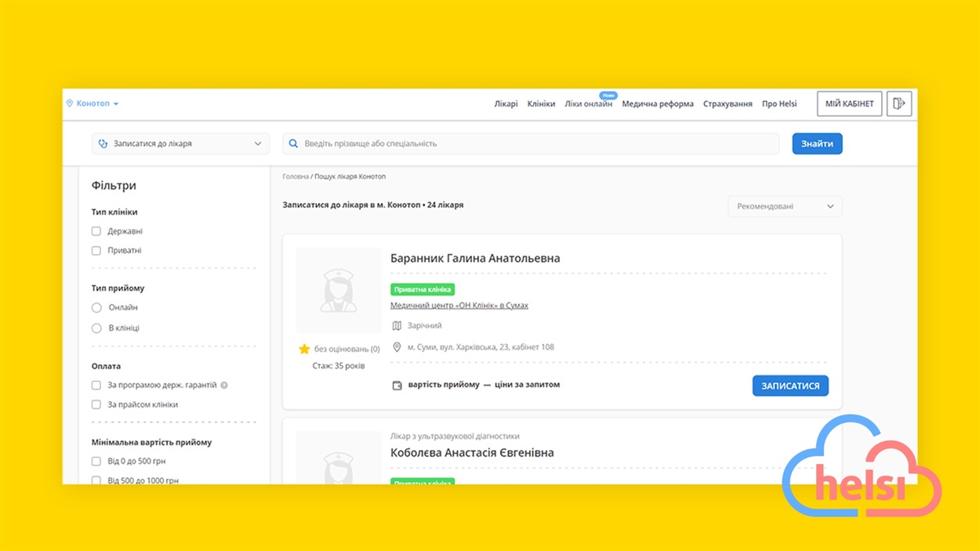Expand the Записатися до лікаря dropdown

pyautogui.click(x=180, y=144)
